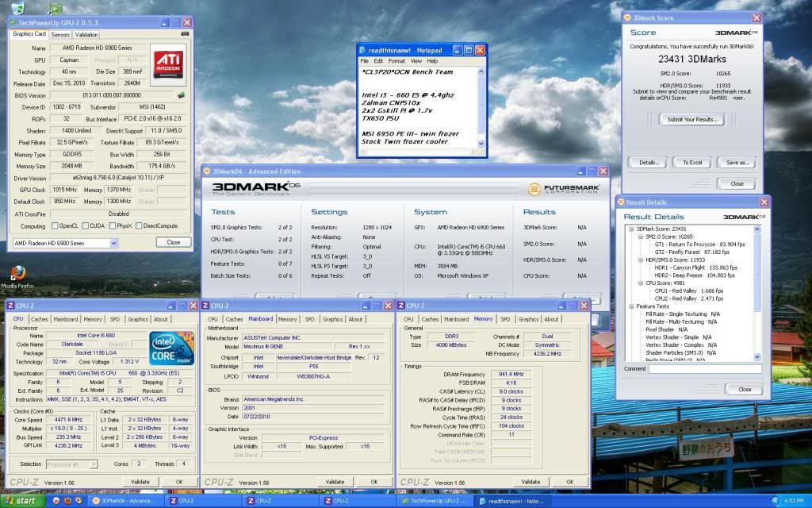Collapse the Feature Tests tree node
Viewport: 812px width, 508px height.
click(631, 306)
